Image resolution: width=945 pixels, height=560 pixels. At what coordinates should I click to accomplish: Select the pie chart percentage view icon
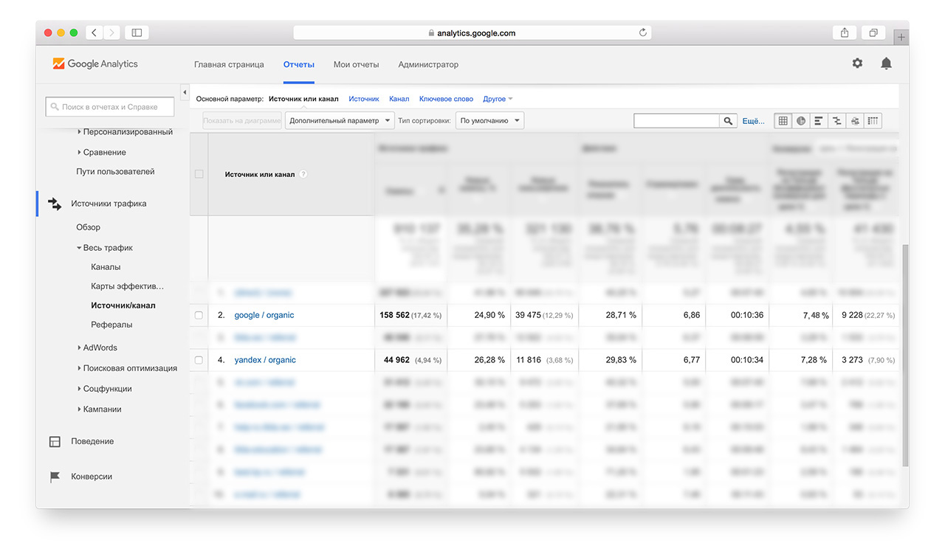801,121
